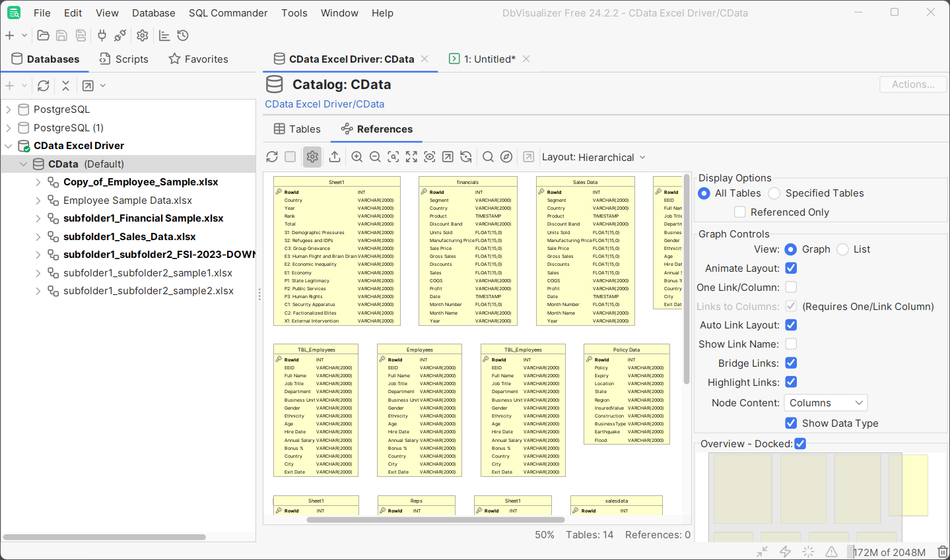The image size is (950, 560).
Task: Run garbage collection via trash icon
Action: (x=943, y=552)
